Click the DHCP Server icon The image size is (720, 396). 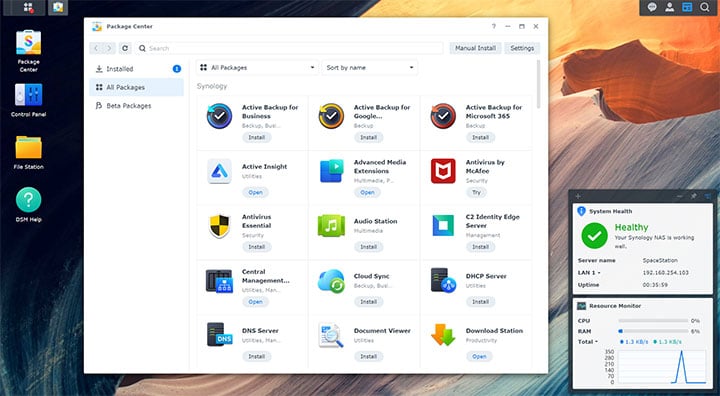[443, 281]
